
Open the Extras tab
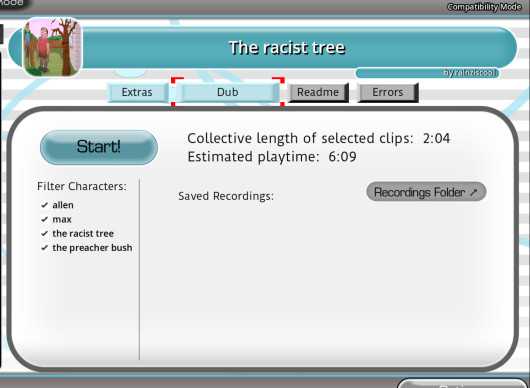(137, 92)
